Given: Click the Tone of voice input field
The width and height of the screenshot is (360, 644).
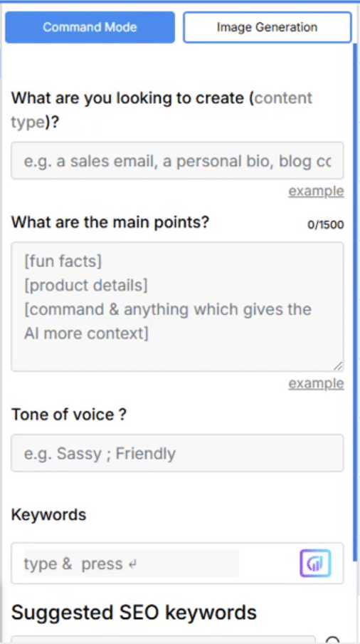Looking at the screenshot, I should 177,452.
